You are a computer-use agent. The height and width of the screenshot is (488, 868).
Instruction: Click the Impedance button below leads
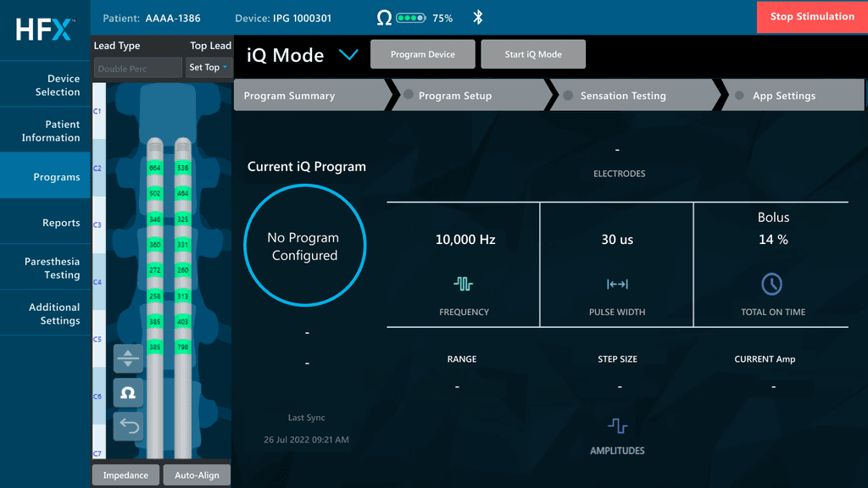(x=125, y=474)
